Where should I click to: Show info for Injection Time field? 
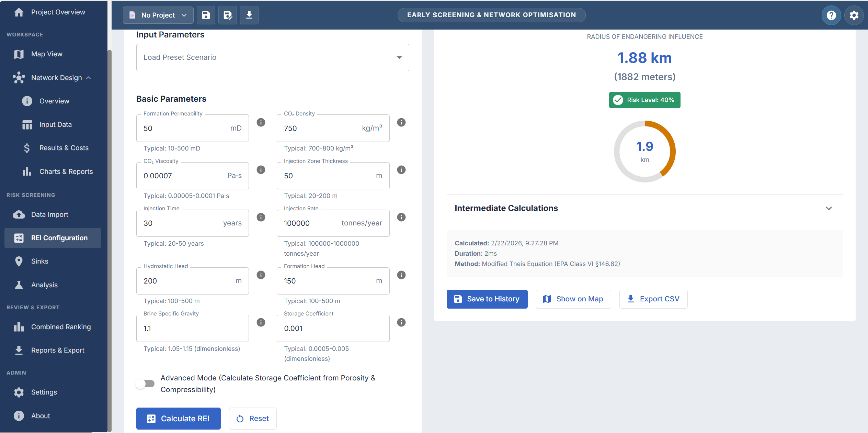point(261,217)
